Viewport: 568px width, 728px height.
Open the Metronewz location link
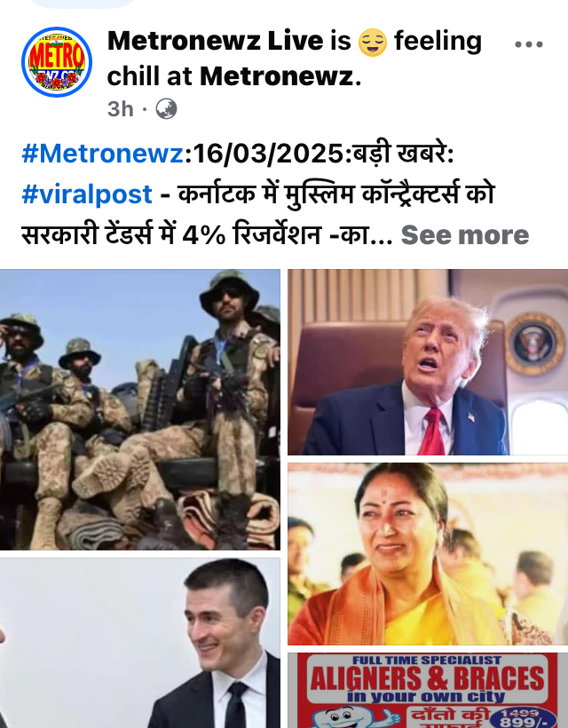[x=277, y=76]
